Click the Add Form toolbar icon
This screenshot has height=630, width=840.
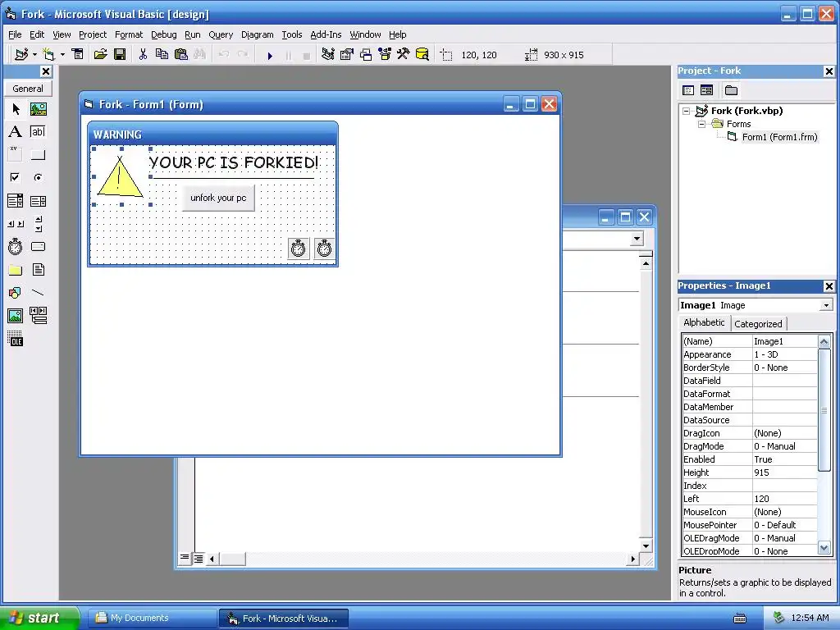(x=49, y=55)
